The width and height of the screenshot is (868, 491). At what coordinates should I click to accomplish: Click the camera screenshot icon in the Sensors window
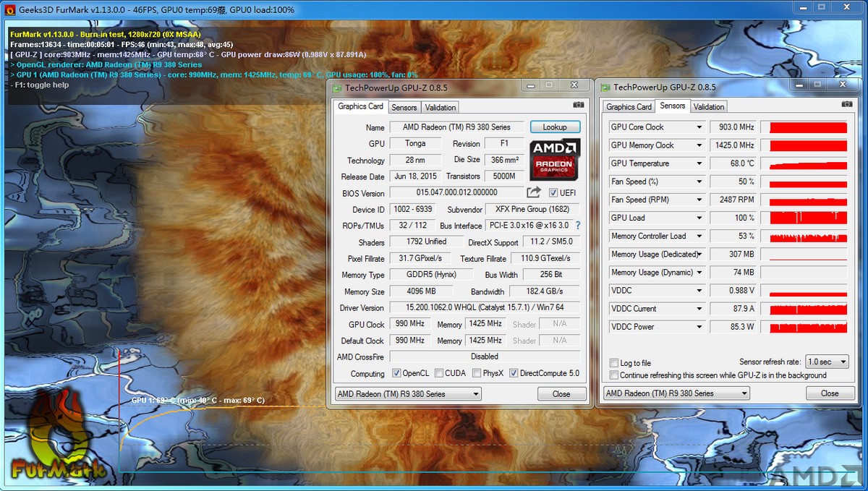[847, 104]
